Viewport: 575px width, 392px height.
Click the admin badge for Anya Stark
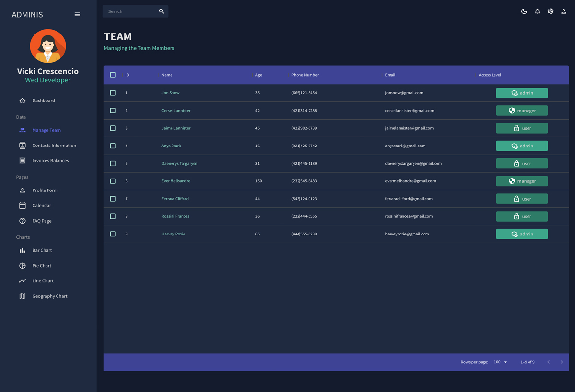pyautogui.click(x=521, y=146)
